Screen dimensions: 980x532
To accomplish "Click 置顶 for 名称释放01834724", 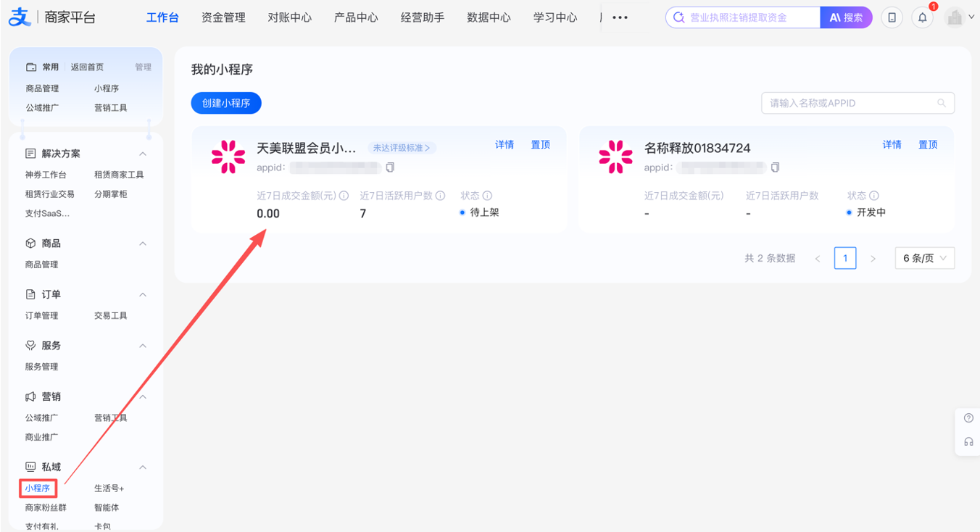I will click(x=928, y=145).
